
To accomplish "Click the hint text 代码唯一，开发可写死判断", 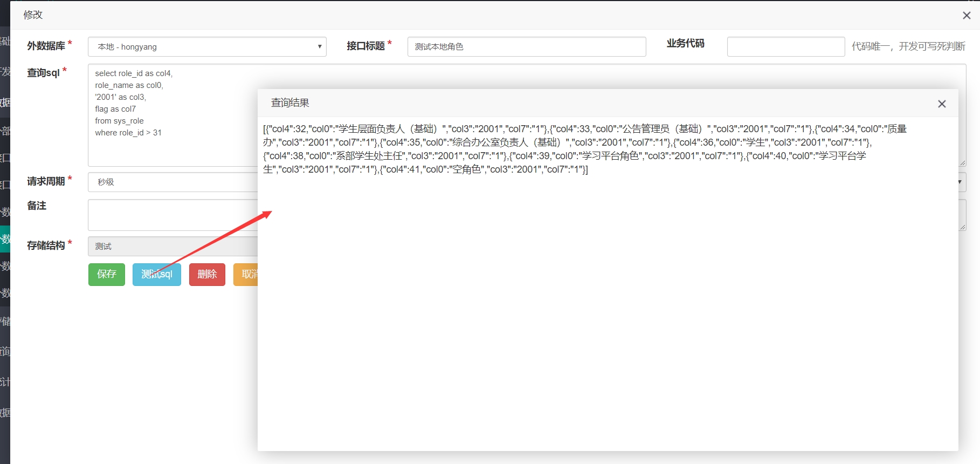I will 908,46.
